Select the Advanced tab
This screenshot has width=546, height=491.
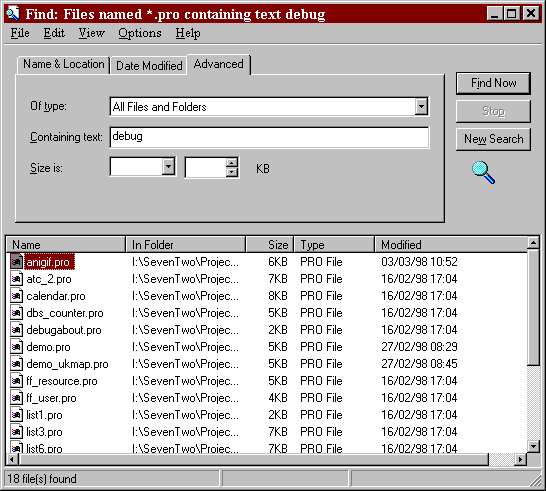tap(219, 64)
